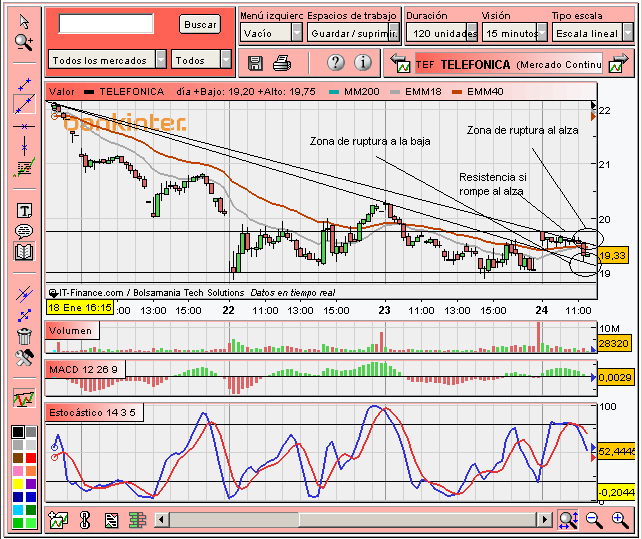
Task: Expand the 'Vacío' left menu dropdown
Action: [x=271, y=33]
